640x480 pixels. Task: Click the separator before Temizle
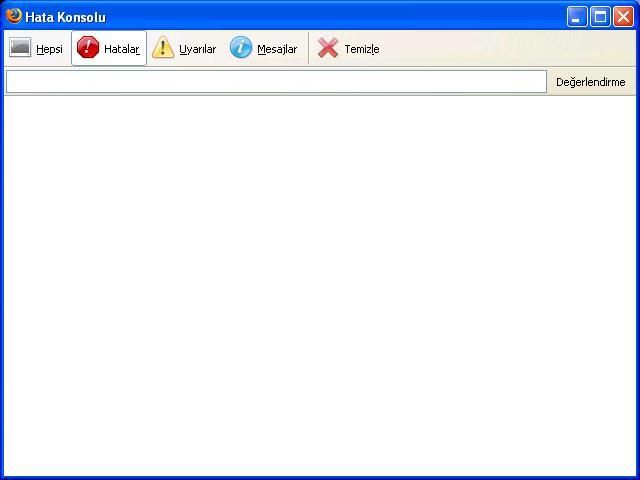pos(308,48)
